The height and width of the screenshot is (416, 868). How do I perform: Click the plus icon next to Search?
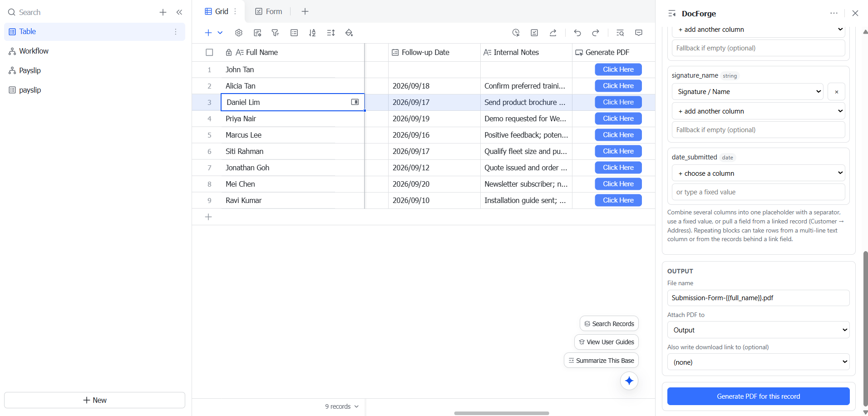163,12
